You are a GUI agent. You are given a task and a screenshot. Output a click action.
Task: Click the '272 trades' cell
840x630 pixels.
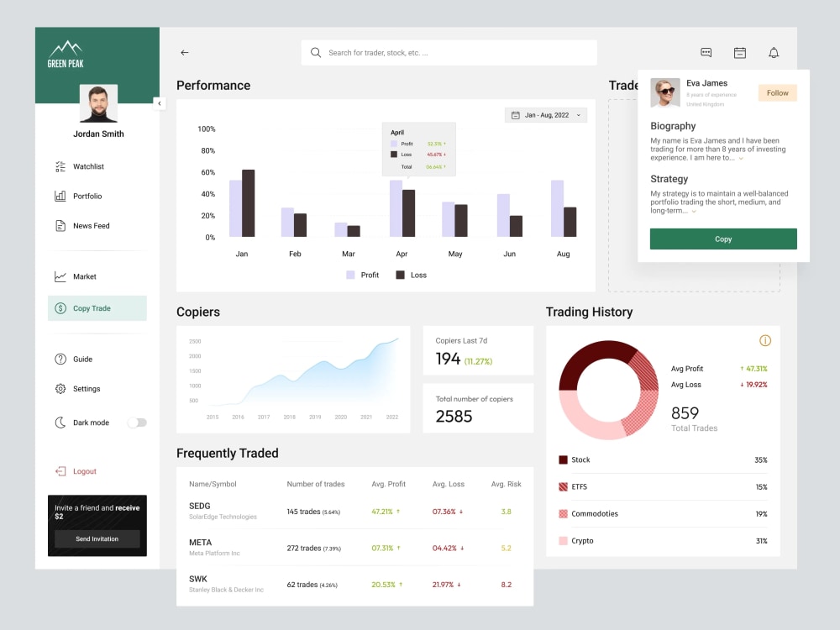click(313, 548)
